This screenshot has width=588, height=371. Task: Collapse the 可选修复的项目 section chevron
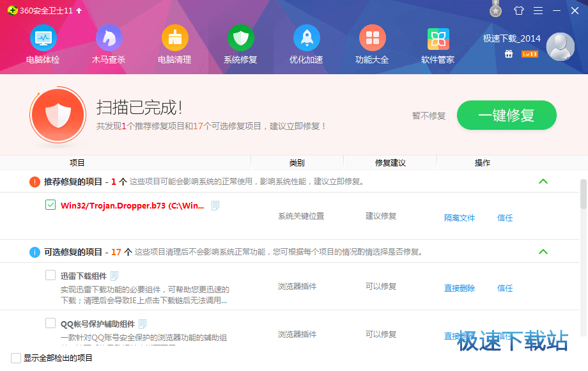tap(543, 252)
